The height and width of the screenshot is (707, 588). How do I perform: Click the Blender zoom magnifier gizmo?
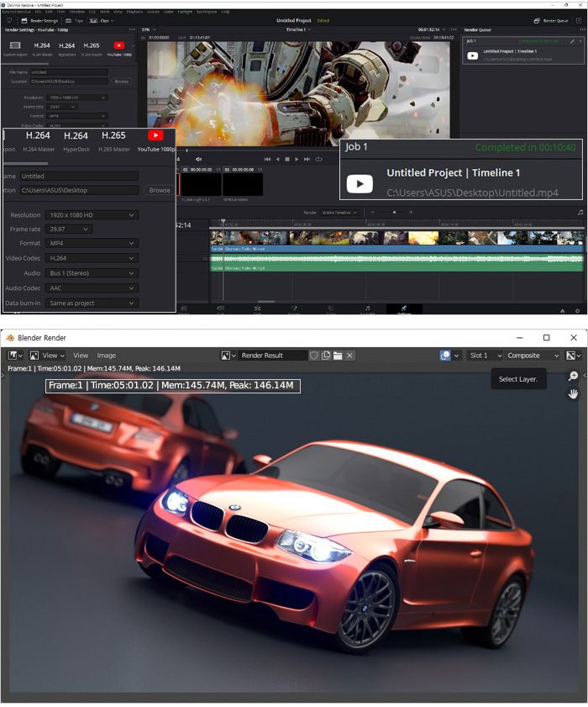573,376
